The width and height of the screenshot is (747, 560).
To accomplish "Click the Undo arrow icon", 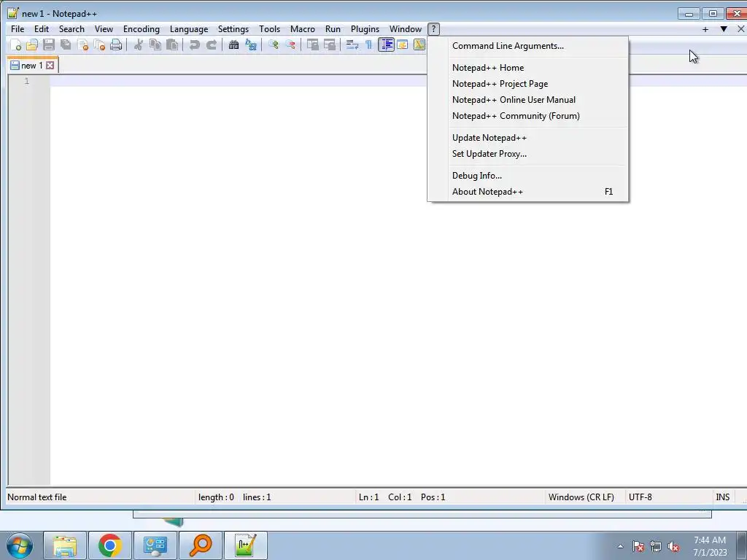I will coord(194,44).
